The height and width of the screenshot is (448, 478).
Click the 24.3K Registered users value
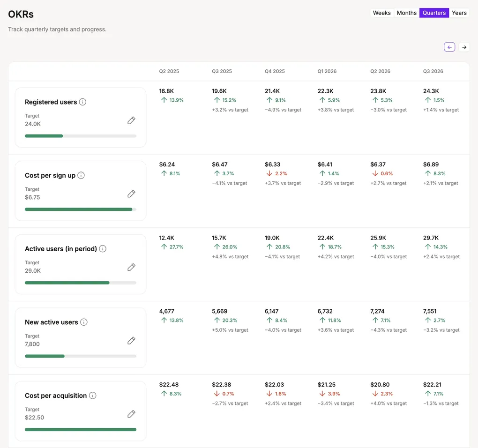(x=431, y=91)
